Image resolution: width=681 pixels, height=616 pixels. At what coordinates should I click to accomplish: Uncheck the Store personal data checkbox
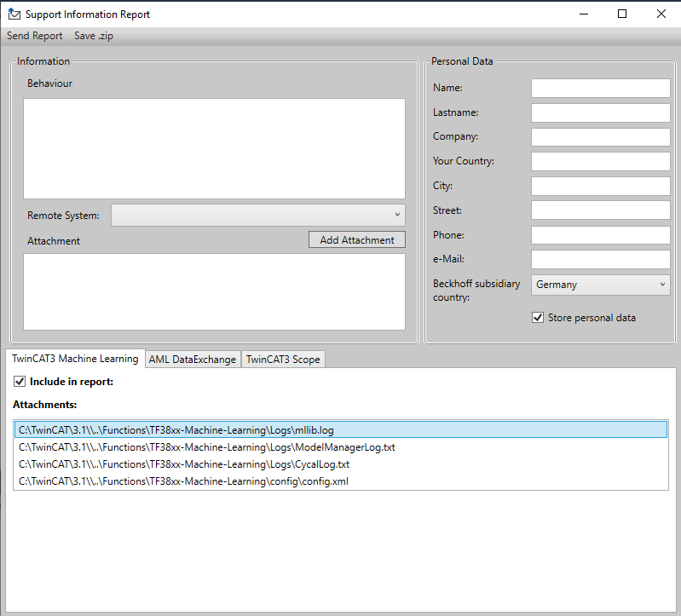538,318
